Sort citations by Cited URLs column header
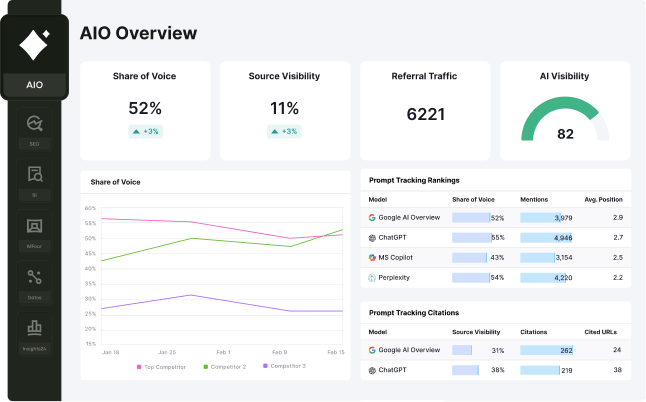This screenshot has height=402, width=646. point(602,332)
